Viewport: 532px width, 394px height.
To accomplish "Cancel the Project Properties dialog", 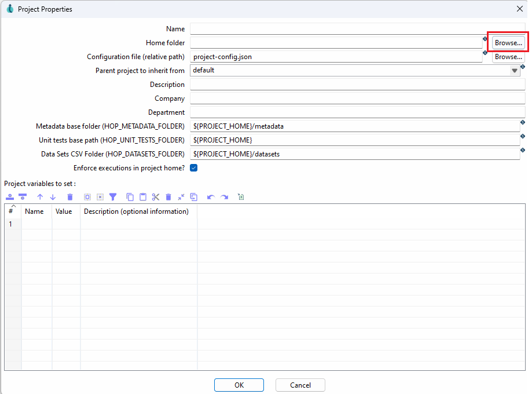I will pos(300,385).
